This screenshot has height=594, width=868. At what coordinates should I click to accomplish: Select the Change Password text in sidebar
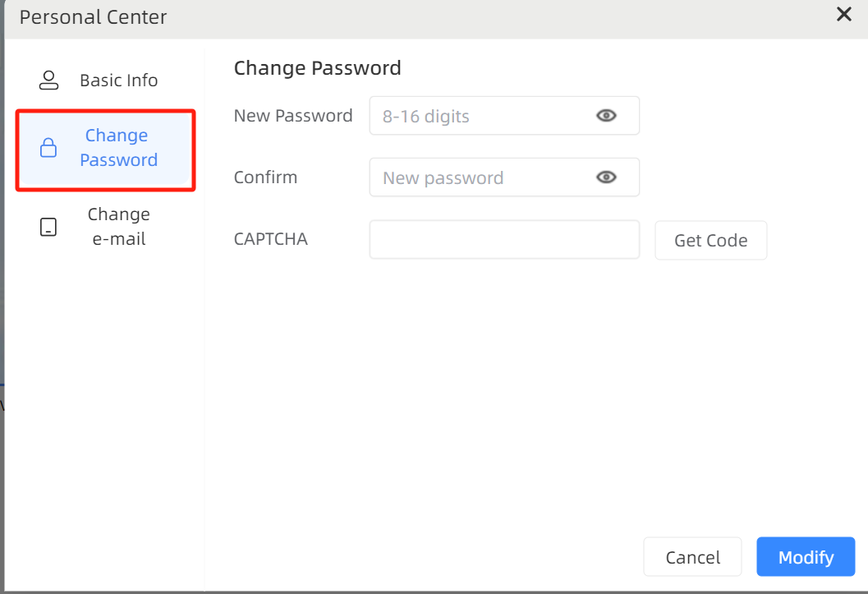click(117, 148)
